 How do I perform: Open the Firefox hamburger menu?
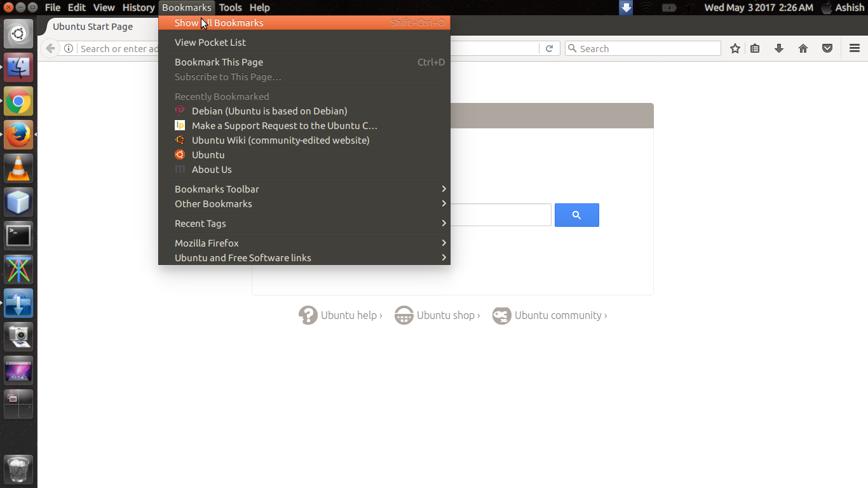tap(855, 48)
